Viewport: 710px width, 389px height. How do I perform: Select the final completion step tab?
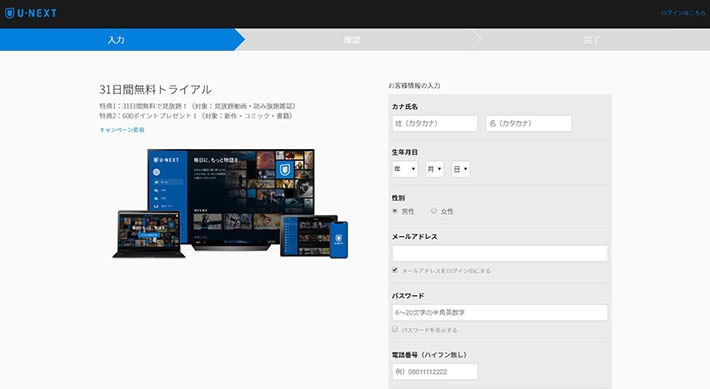coord(591,40)
